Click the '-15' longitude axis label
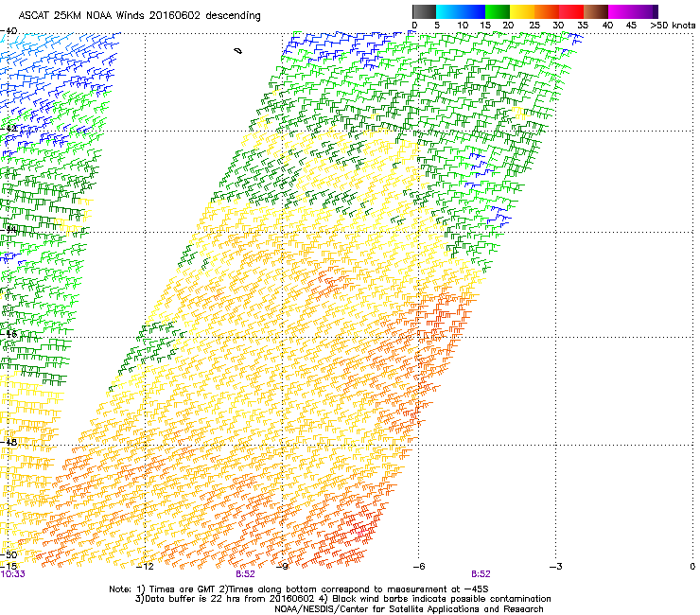 click(7, 567)
